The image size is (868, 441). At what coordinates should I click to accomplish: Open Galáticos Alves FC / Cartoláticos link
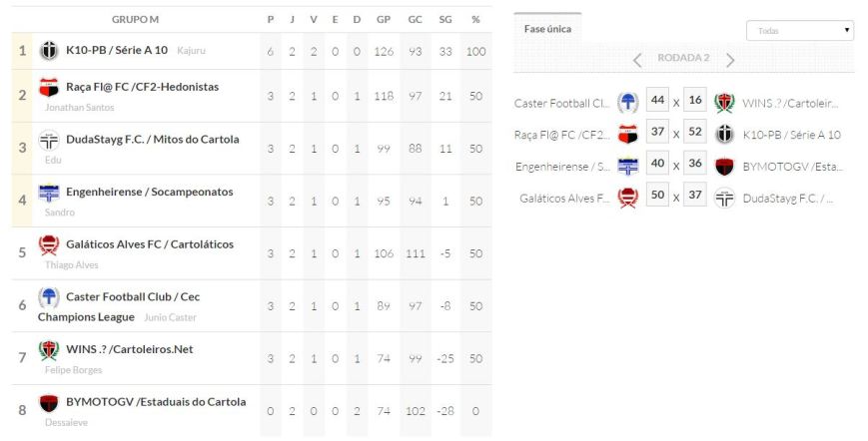(150, 244)
